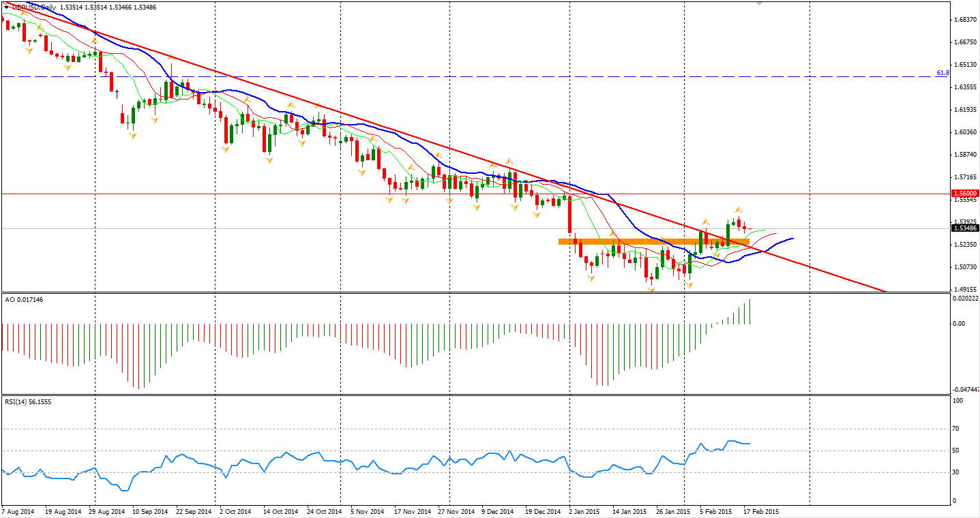Screen dimensions: 980x518
Task: Select the orange rectangle support zone
Action: [653, 241]
